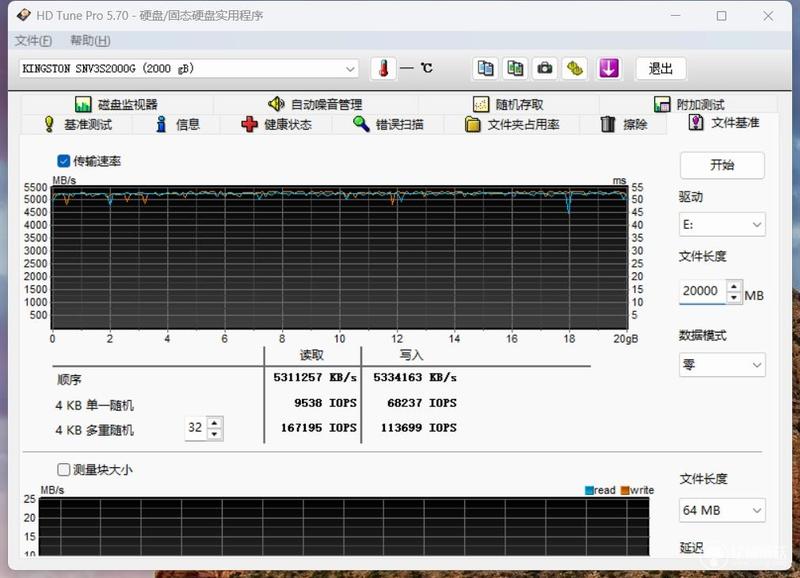
Task: Expand the KINGSTON SNV3S2000G drive dropdown
Action: point(188,68)
